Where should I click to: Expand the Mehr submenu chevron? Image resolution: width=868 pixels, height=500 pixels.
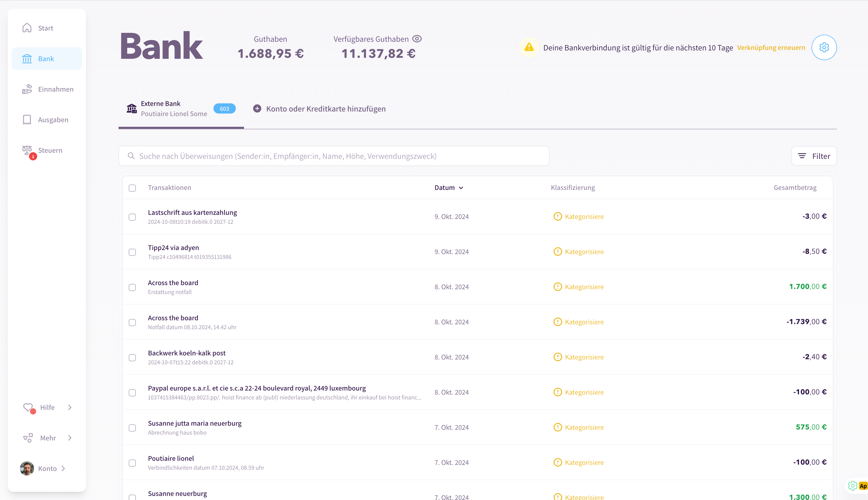pyautogui.click(x=70, y=438)
